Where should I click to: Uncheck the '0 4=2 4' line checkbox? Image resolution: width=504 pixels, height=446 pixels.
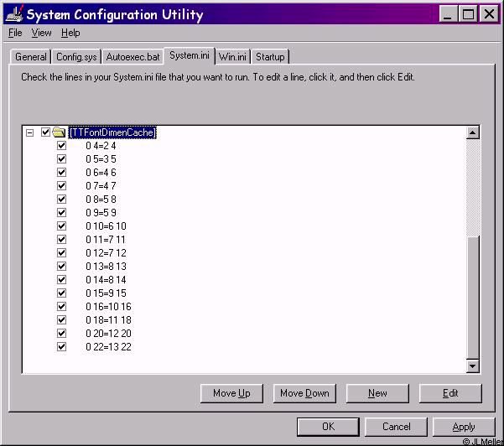61,146
